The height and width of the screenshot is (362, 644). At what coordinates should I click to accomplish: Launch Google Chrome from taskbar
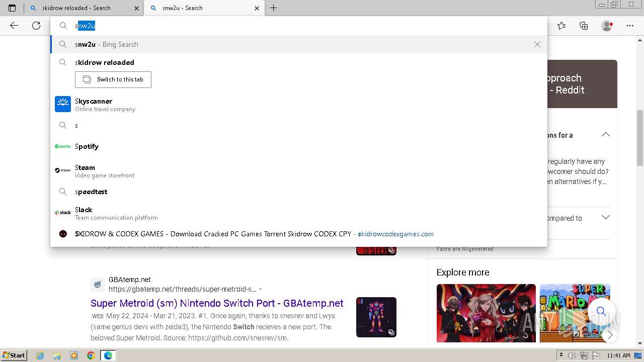point(91,355)
